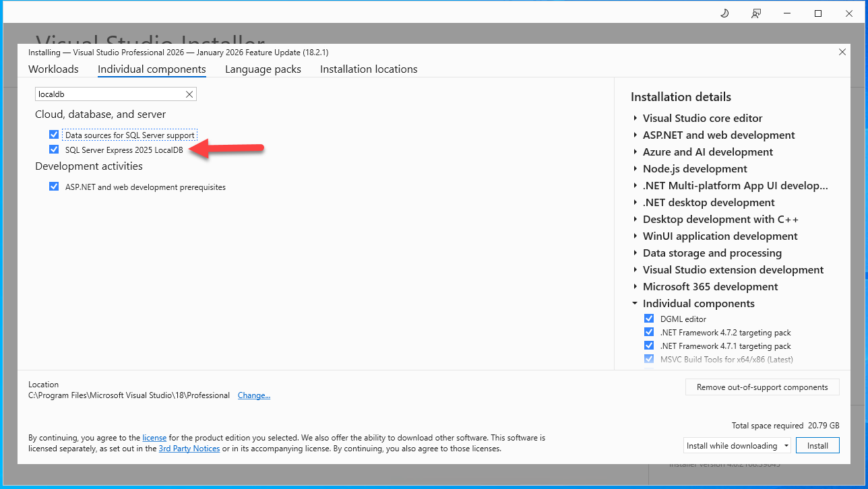Click the Change... location link
Viewport: 868px width, 489px height.
[x=254, y=395]
